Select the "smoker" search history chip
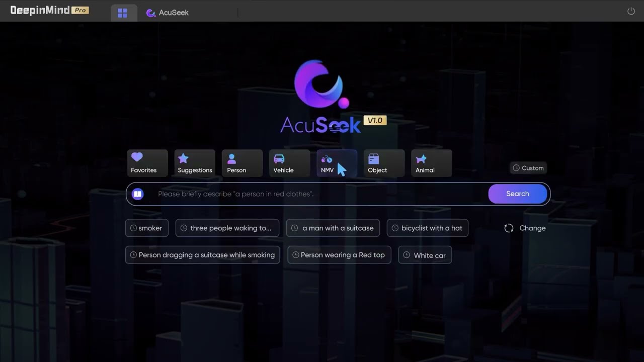Image resolution: width=644 pixels, height=362 pixels. pyautogui.click(x=146, y=228)
